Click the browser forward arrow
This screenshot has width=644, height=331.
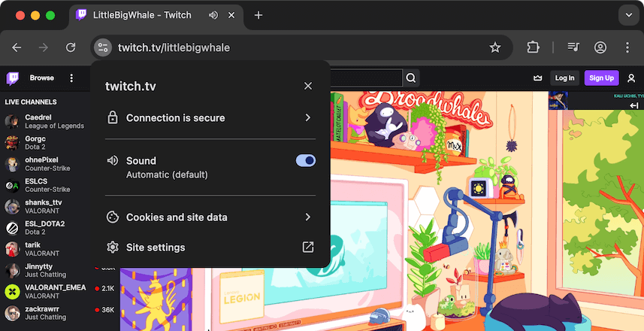43,47
